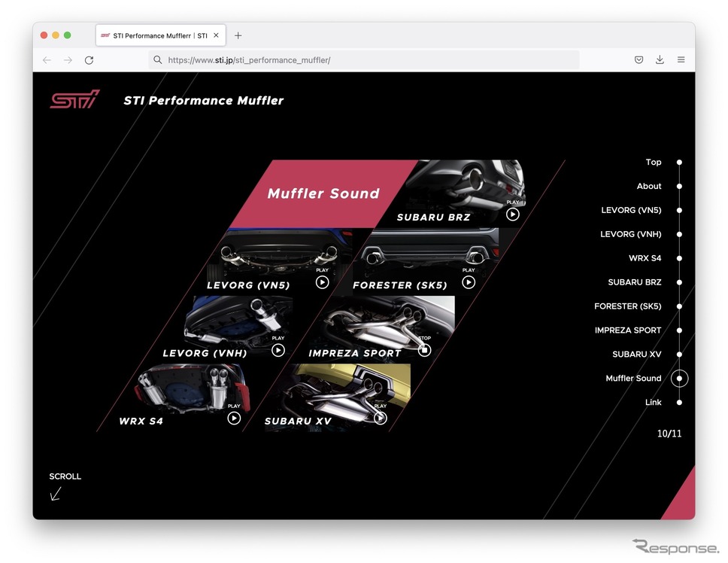Click the STI Performance Muffler page title
Viewport: 728px width, 563px height.
(203, 100)
